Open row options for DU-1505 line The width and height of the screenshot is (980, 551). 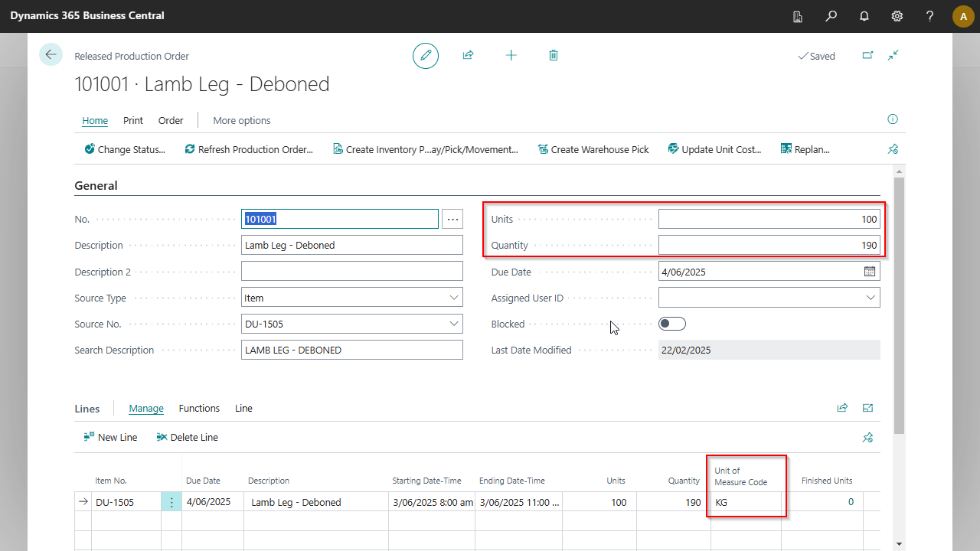171,502
